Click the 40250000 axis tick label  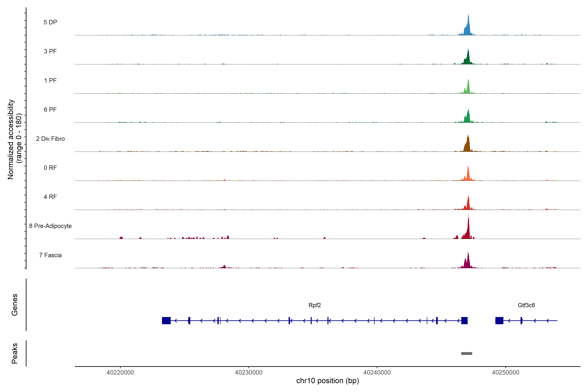click(506, 373)
